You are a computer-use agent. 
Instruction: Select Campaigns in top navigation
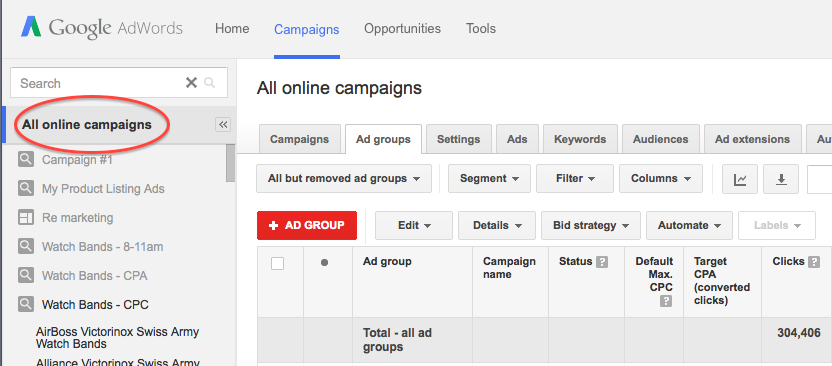click(x=307, y=29)
